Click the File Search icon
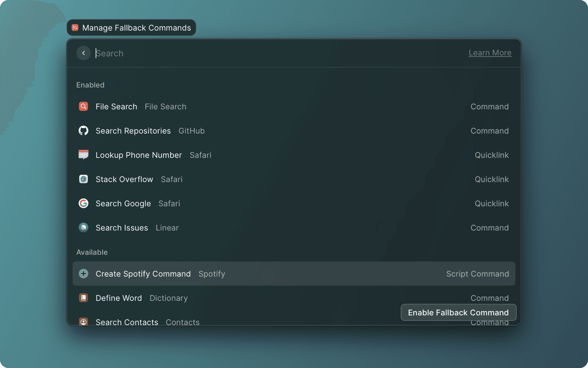This screenshot has height=368, width=588. [83, 106]
